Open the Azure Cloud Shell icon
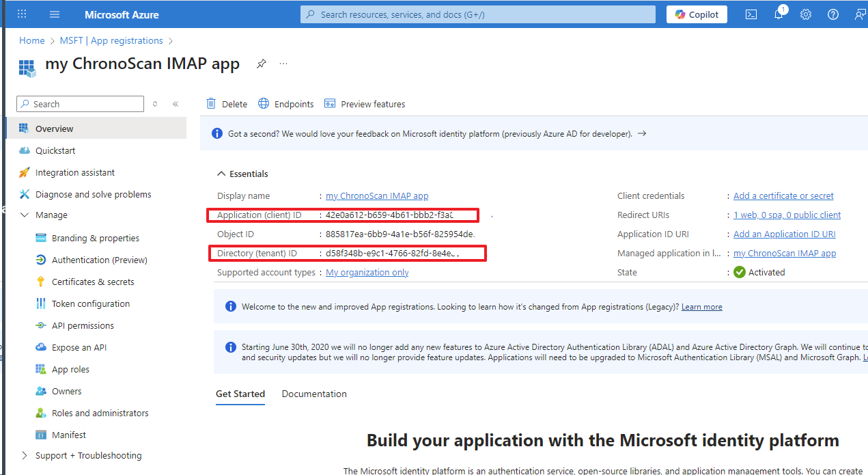The width and height of the screenshot is (868, 475). click(751, 14)
